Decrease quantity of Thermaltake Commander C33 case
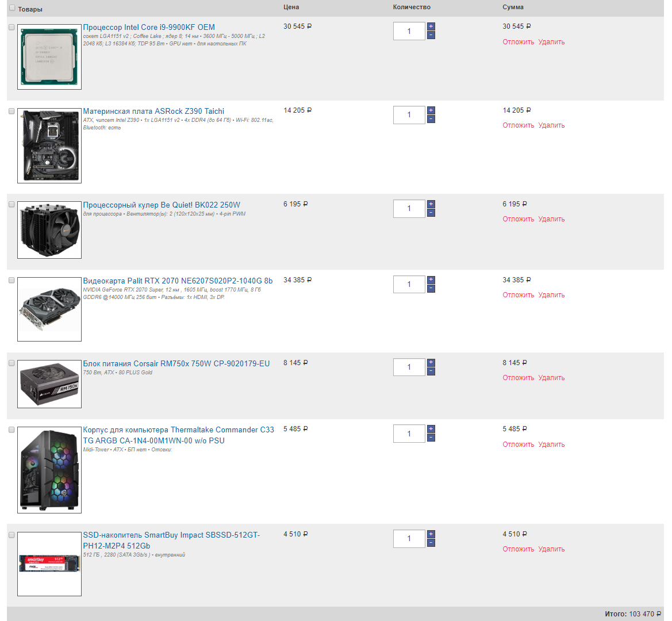 [431, 438]
